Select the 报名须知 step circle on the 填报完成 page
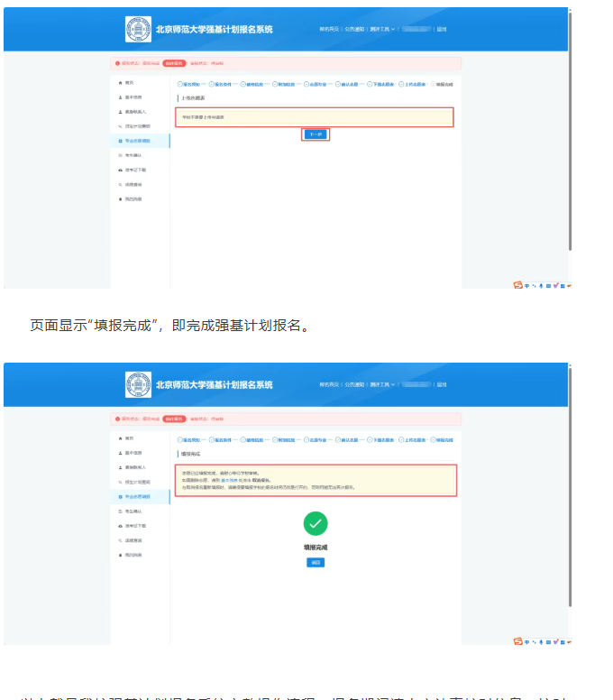The height and width of the screenshot is (700, 613). point(179,439)
